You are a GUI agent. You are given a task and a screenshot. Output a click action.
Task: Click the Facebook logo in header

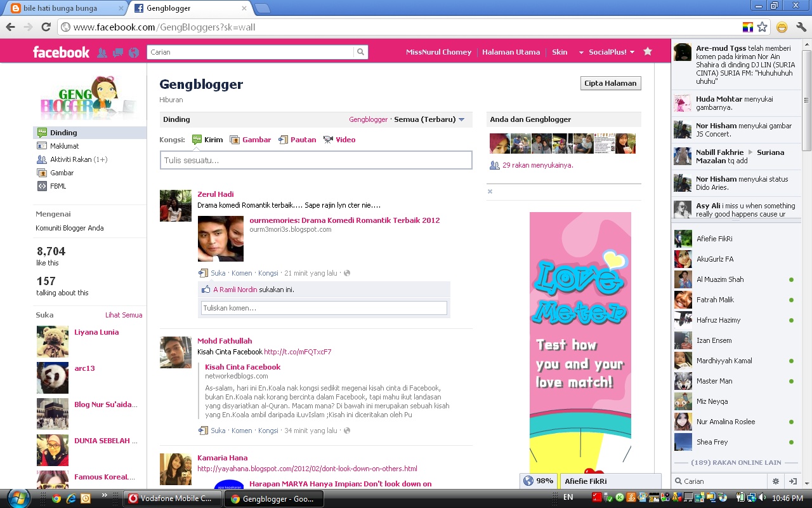61,52
